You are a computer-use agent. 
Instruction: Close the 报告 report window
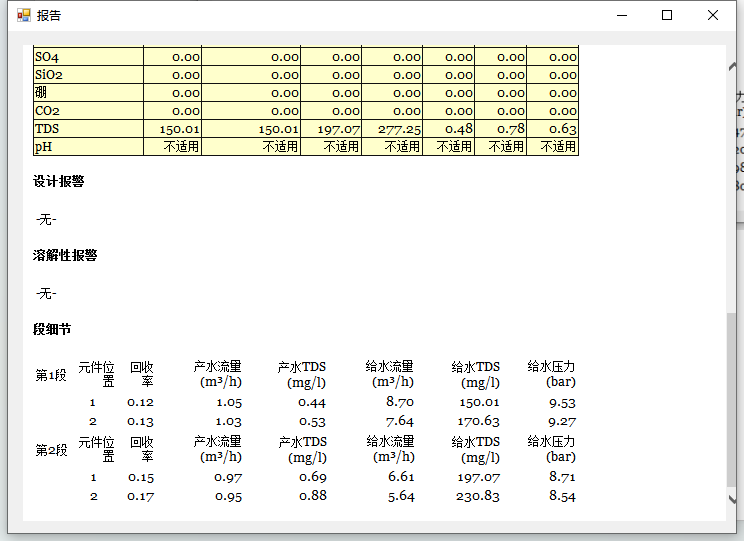pos(713,15)
